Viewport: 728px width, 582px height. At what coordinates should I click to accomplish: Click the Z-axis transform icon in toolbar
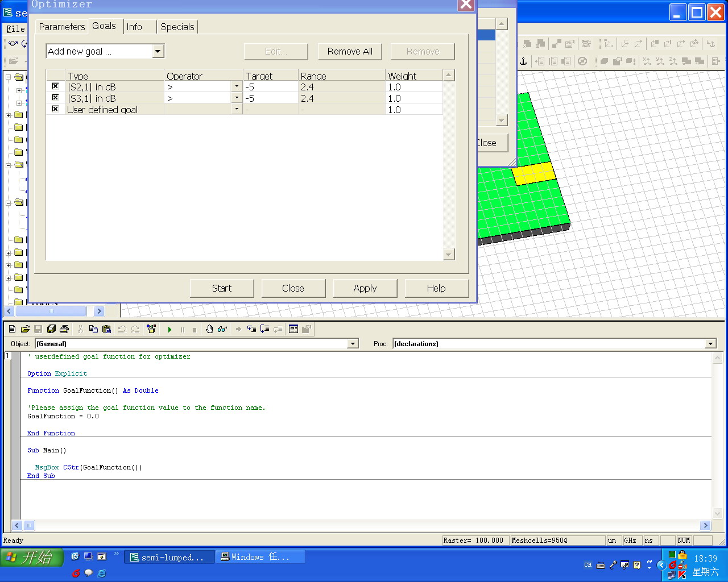pos(673,61)
